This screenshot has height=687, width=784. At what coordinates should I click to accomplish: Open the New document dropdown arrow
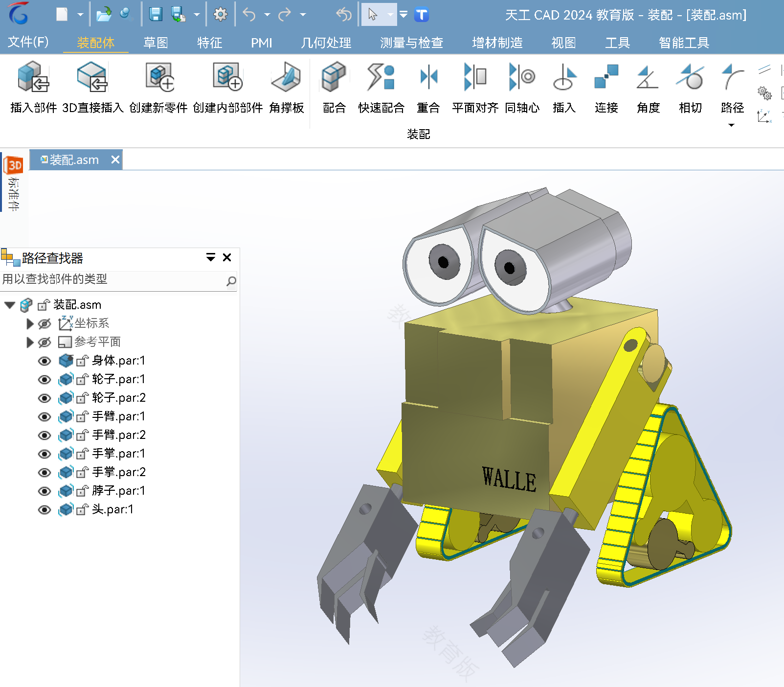point(80,15)
